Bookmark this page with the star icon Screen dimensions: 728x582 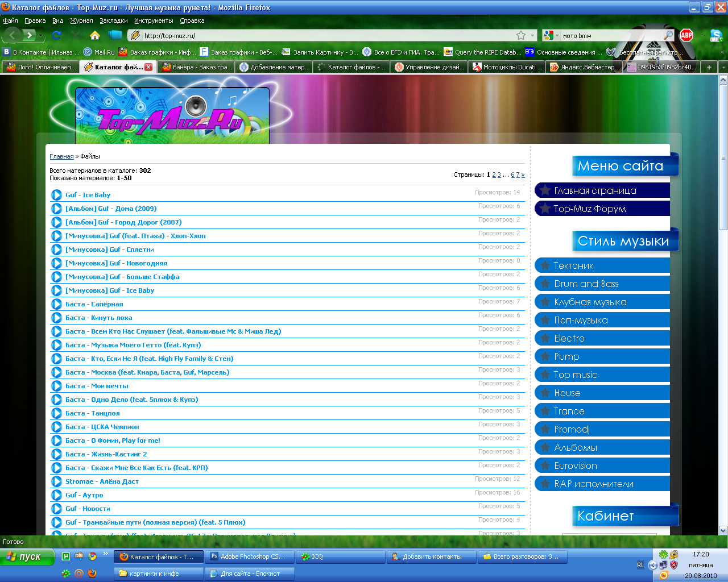point(521,35)
